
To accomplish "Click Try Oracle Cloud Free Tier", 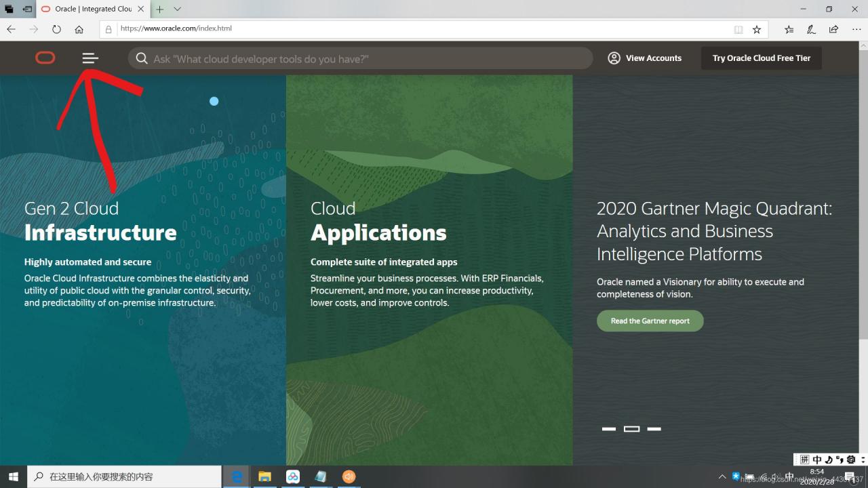I will (762, 58).
